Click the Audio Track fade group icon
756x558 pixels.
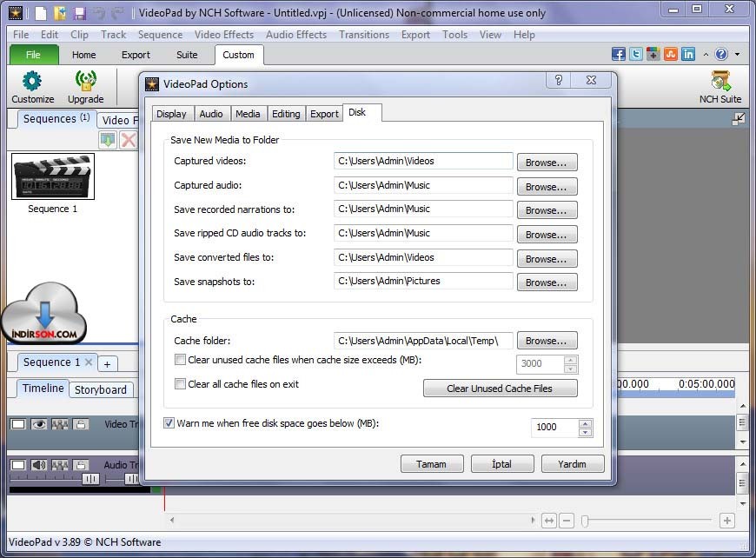point(60,465)
